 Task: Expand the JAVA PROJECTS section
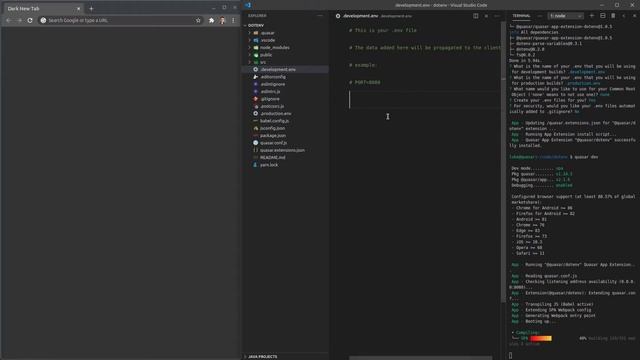pos(262,357)
